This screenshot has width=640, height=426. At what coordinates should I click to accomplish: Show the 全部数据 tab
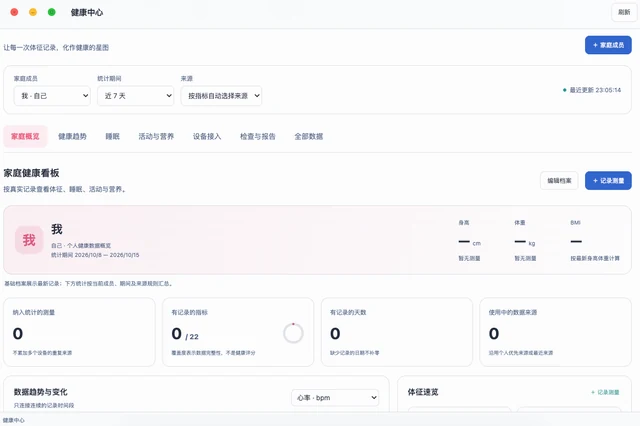309,136
